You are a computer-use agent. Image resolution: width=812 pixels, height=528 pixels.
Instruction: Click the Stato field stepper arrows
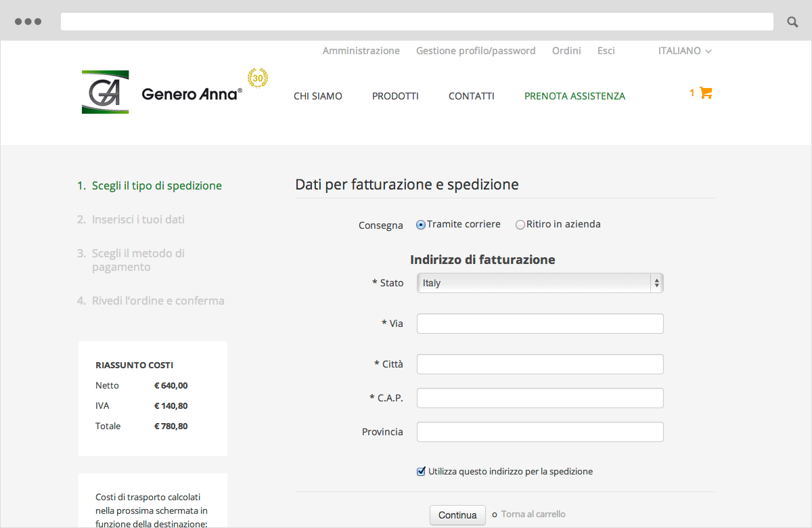click(x=656, y=282)
